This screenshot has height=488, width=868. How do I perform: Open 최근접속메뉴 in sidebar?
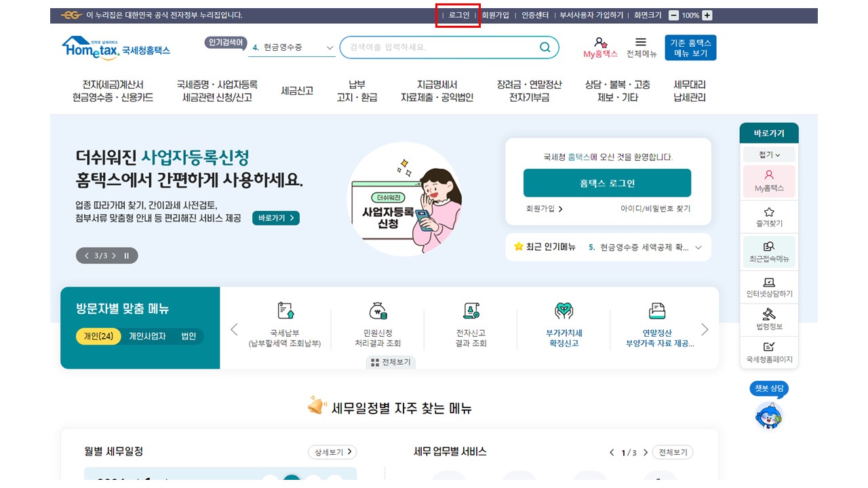click(x=769, y=252)
